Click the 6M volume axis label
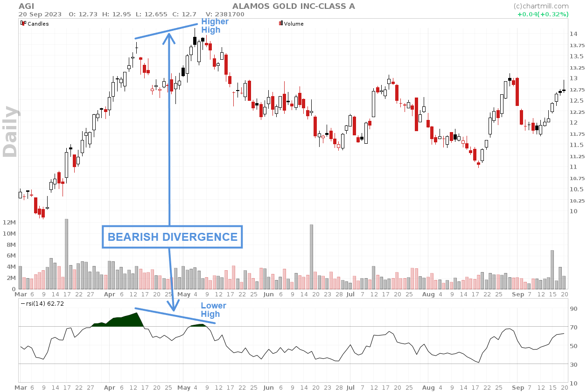Viewport: 587px width, 392px height. [x=11, y=256]
